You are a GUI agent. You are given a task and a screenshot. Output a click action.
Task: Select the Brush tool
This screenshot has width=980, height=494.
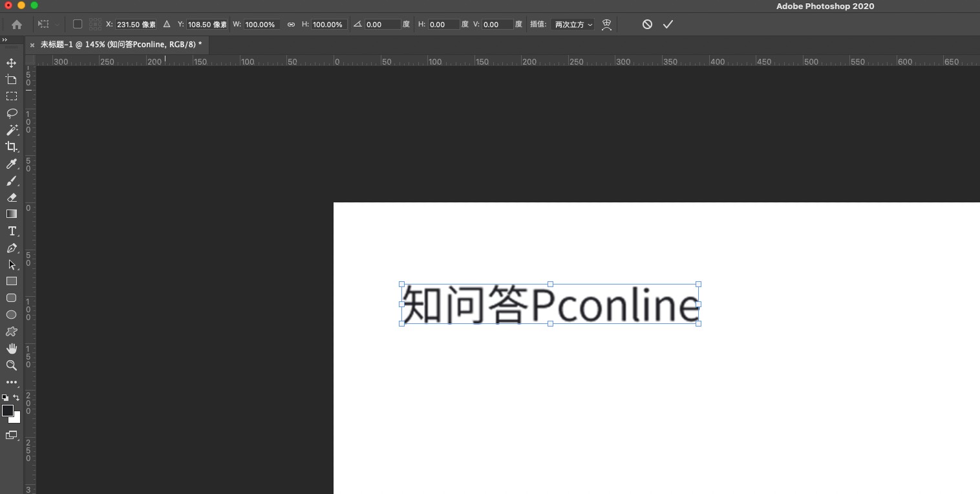[11, 181]
